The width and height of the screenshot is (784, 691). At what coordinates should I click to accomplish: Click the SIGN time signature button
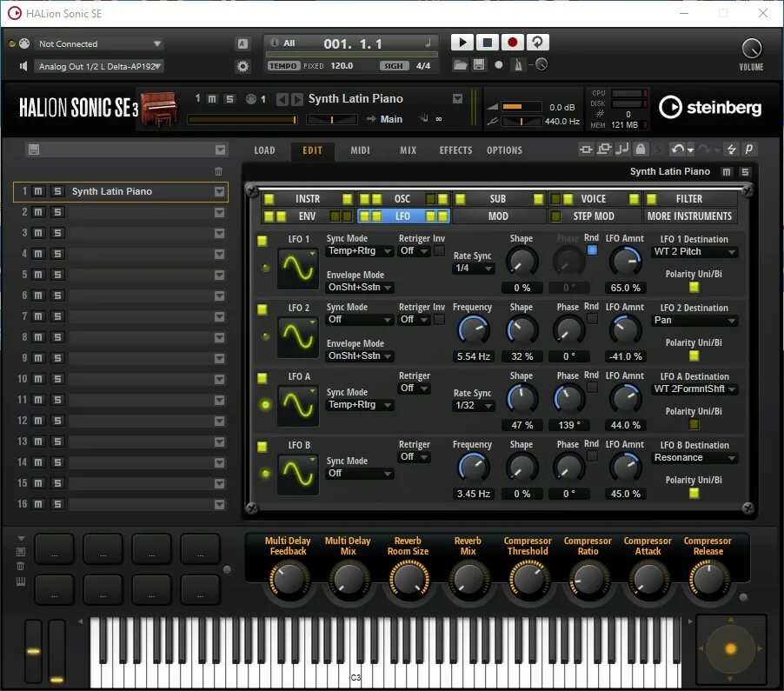tap(394, 66)
